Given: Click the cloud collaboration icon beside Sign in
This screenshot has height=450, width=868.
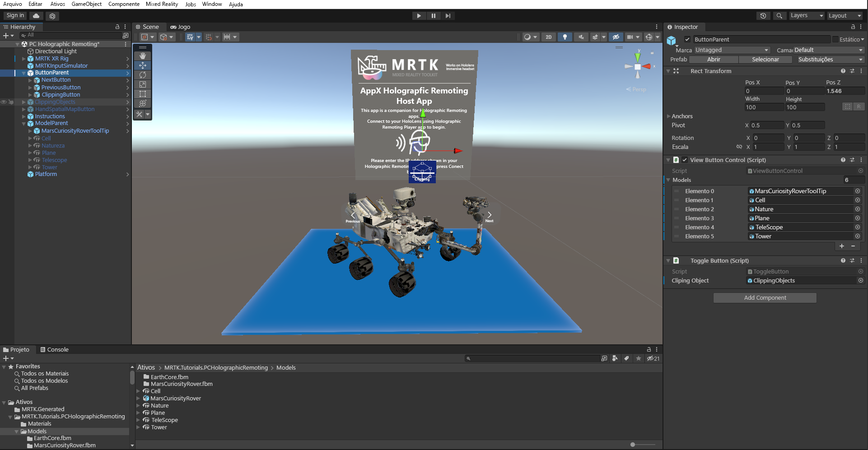Looking at the screenshot, I should pyautogui.click(x=36, y=16).
